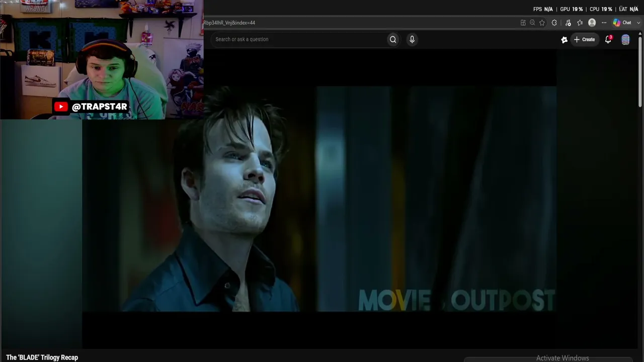
Task: Open the browser three-dot settings menu
Action: (x=604, y=23)
